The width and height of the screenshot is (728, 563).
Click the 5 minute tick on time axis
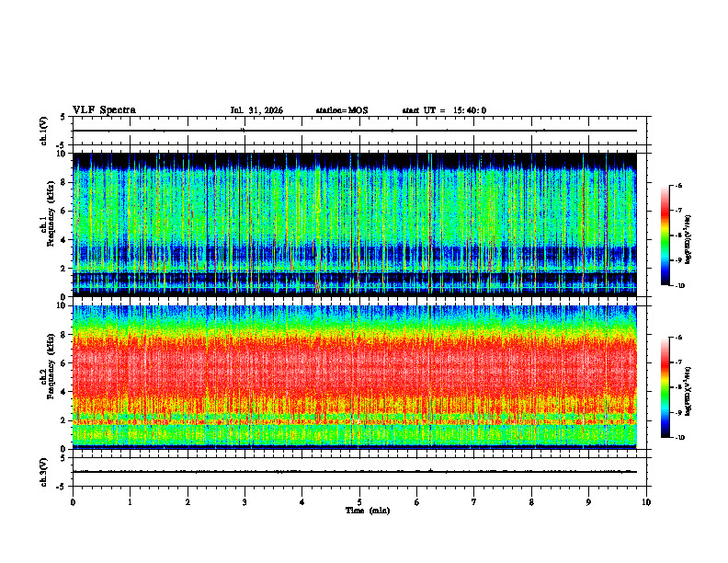tap(359, 502)
